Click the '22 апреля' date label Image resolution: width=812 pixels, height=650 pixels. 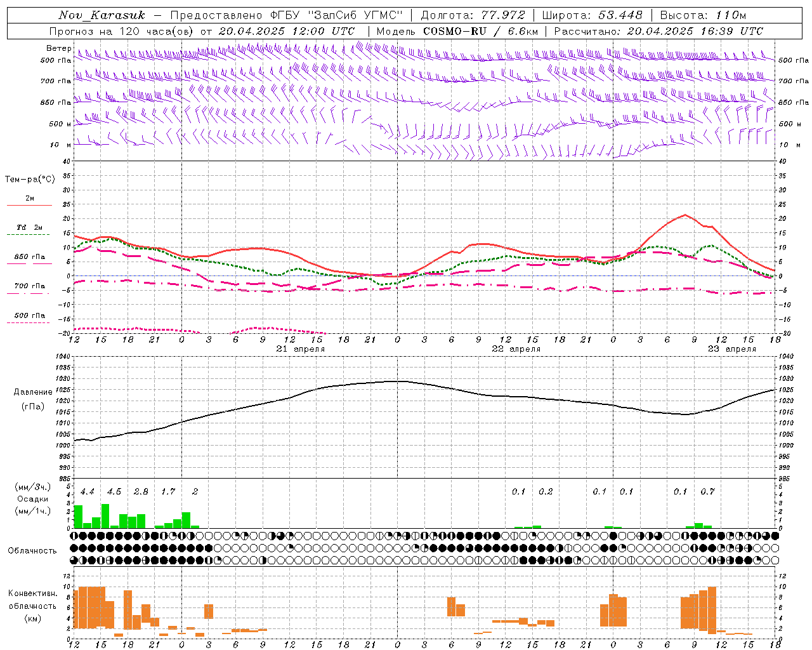[x=516, y=349]
